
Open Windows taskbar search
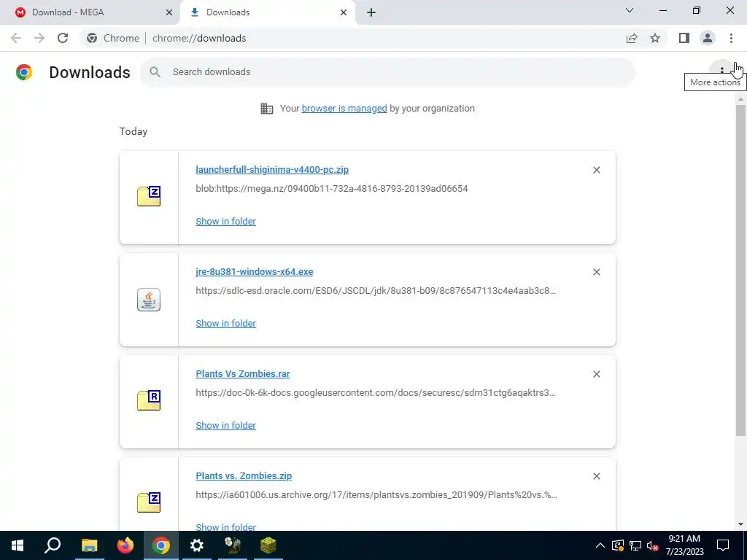(x=53, y=545)
